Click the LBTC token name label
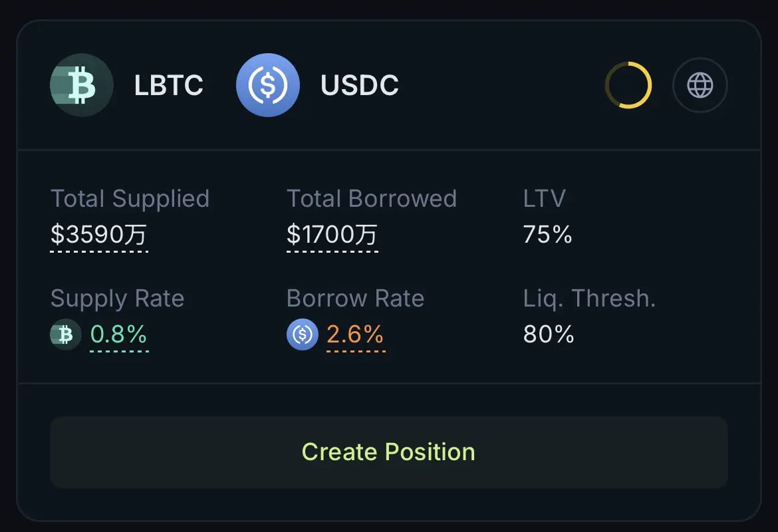 point(169,85)
